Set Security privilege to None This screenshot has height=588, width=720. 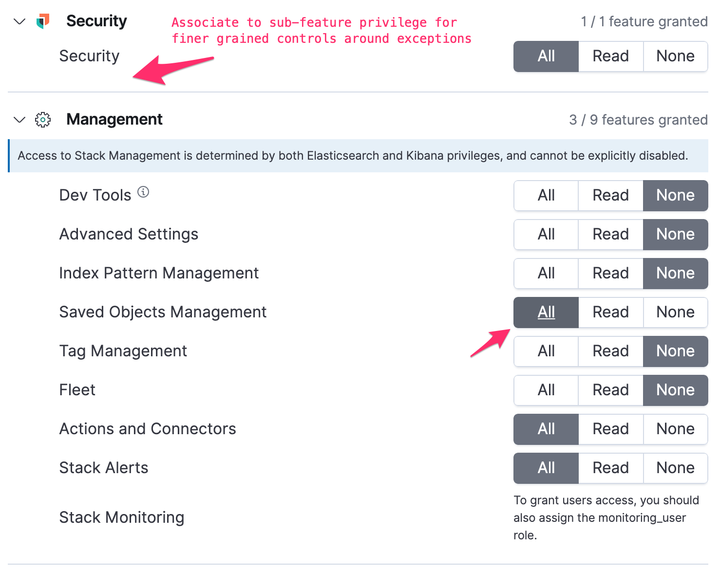(x=675, y=56)
